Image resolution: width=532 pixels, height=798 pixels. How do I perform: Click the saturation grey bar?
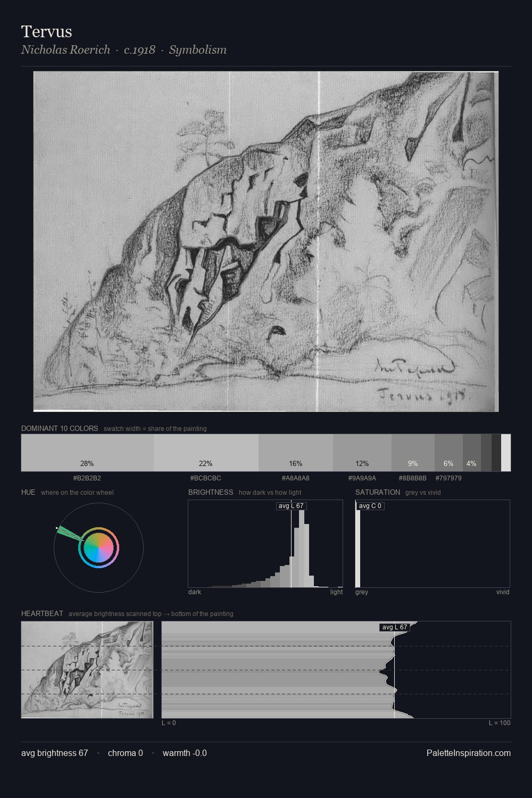tap(358, 544)
